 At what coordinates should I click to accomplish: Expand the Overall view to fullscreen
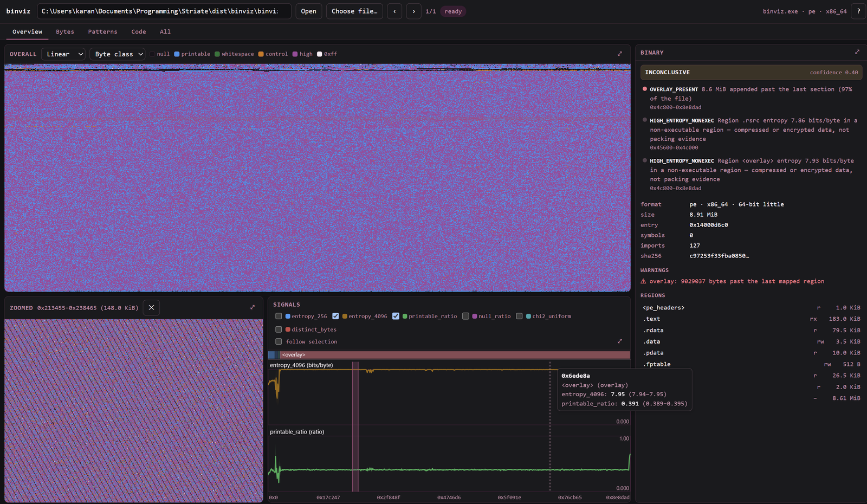coord(619,54)
